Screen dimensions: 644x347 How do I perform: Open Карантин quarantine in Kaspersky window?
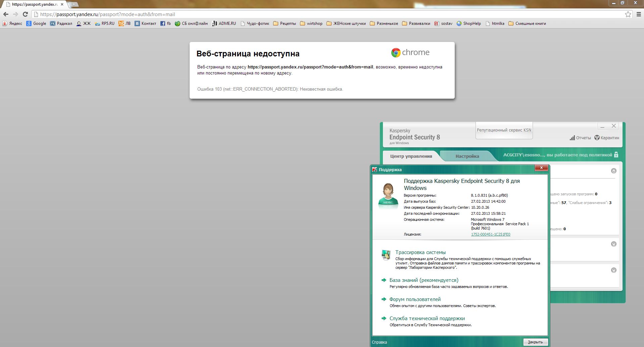pos(607,138)
